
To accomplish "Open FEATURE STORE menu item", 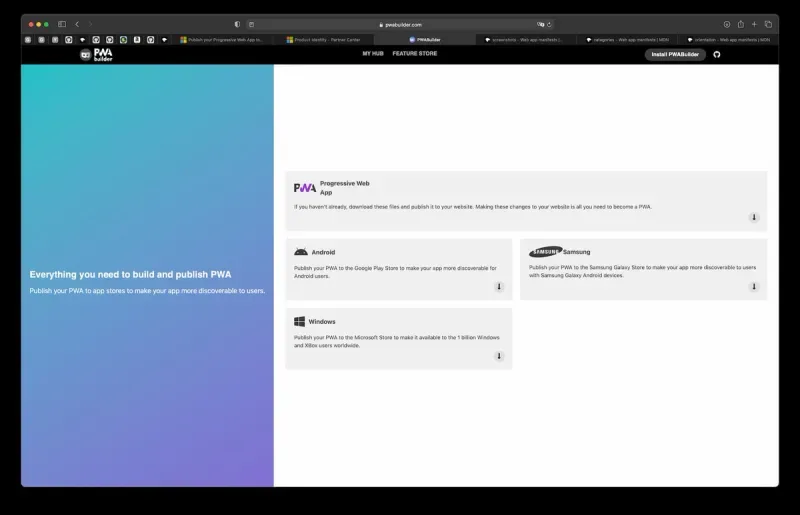I will (415, 54).
